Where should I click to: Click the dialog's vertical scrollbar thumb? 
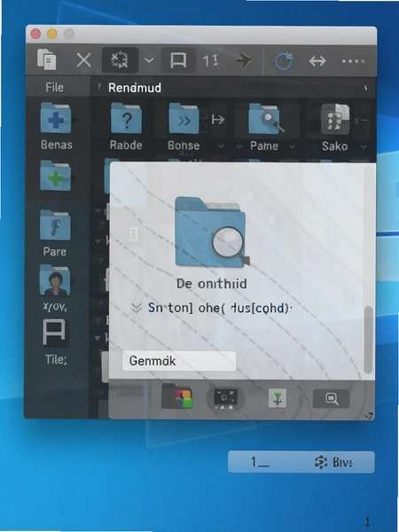(x=368, y=340)
